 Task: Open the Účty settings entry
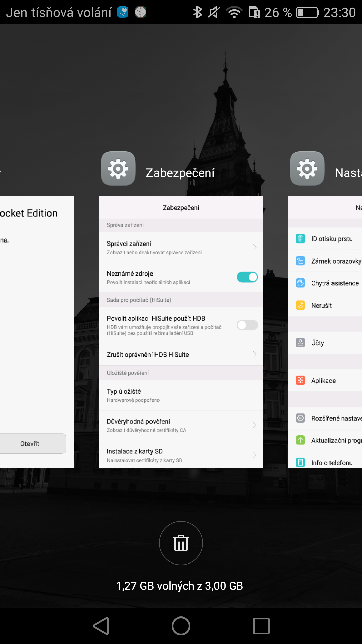[317, 343]
